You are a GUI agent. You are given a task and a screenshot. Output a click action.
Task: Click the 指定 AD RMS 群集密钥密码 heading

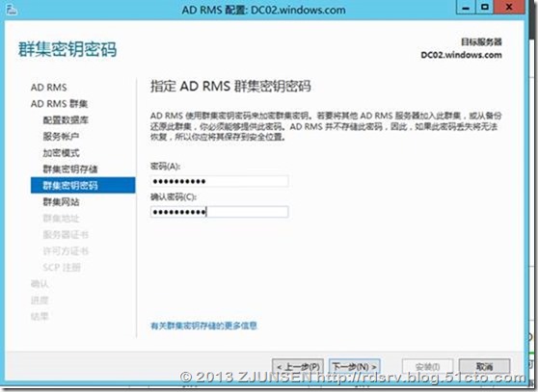click(x=230, y=86)
